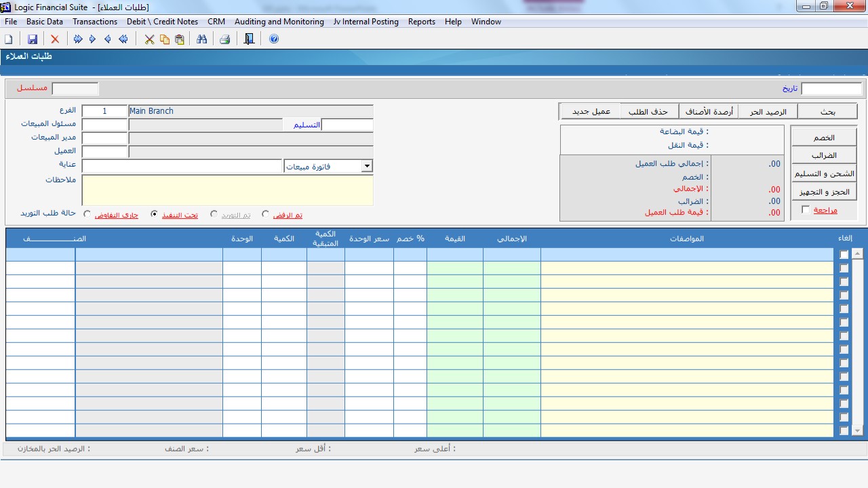This screenshot has height=488, width=868.
Task: Tick the إلغاء checkbox in first grid row
Action: coord(844,255)
